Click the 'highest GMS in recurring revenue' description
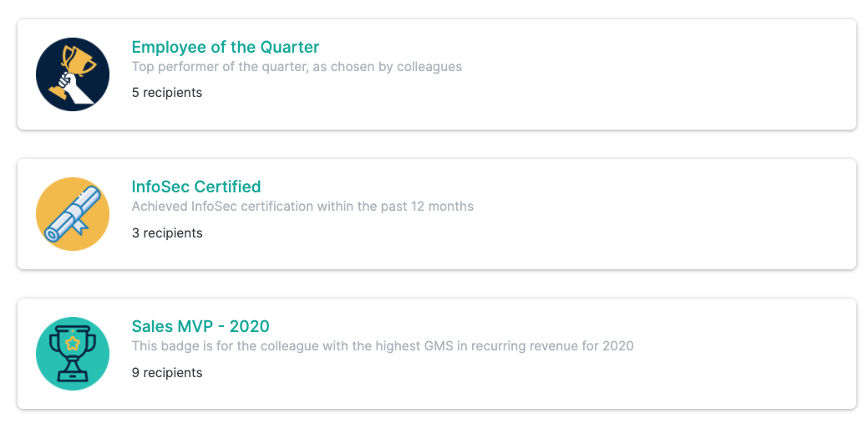868x424 pixels. 383,346
